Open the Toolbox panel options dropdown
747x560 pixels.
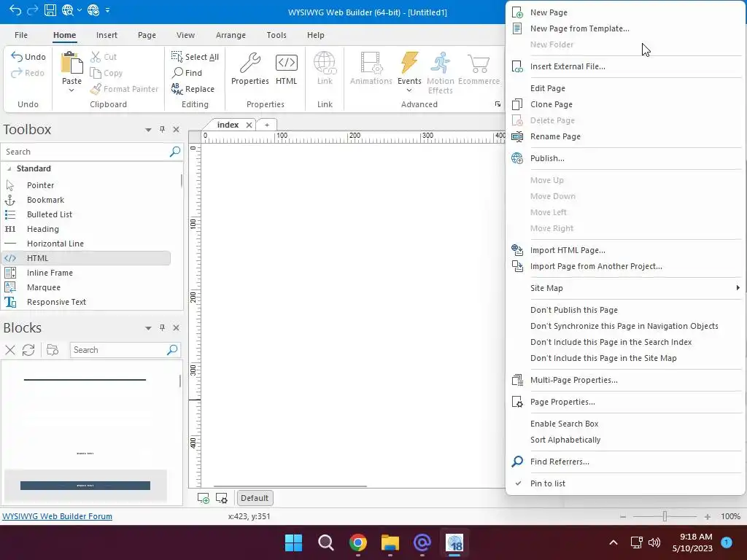tap(148, 130)
